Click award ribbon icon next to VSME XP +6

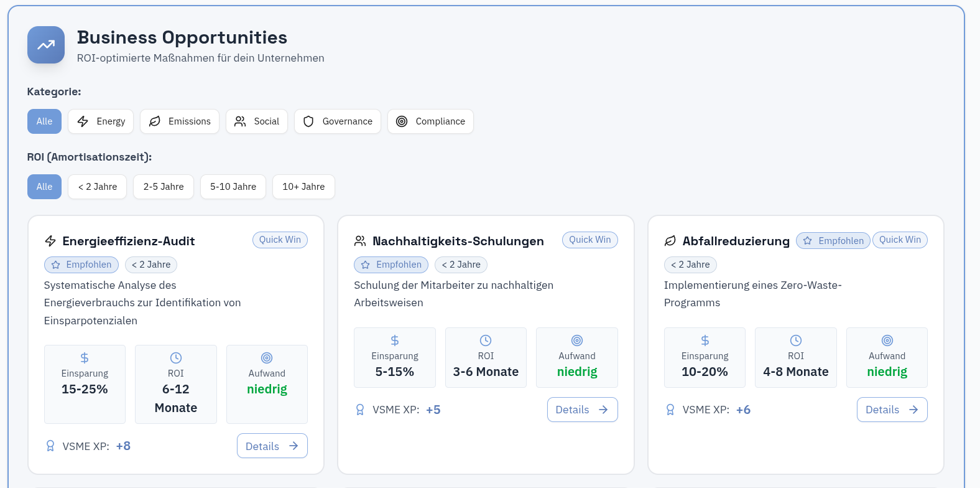pyautogui.click(x=670, y=410)
